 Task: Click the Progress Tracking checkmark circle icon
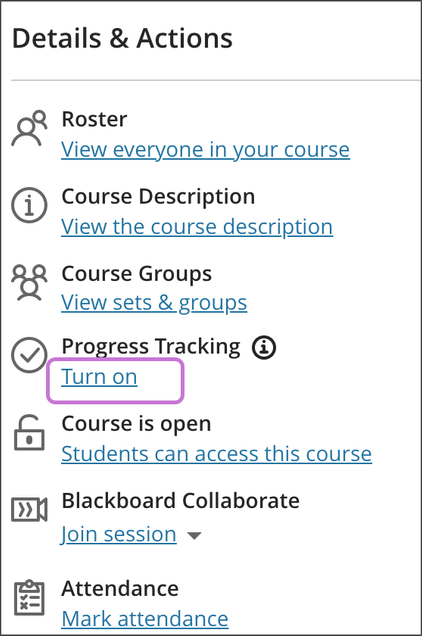[x=29, y=355]
